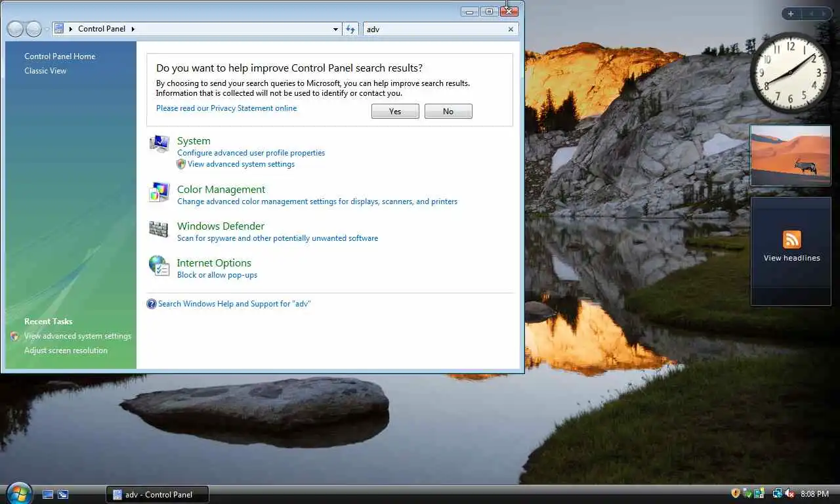This screenshot has width=840, height=504.
Task: Click the shield icon in Recent Tasks
Action: point(14,336)
